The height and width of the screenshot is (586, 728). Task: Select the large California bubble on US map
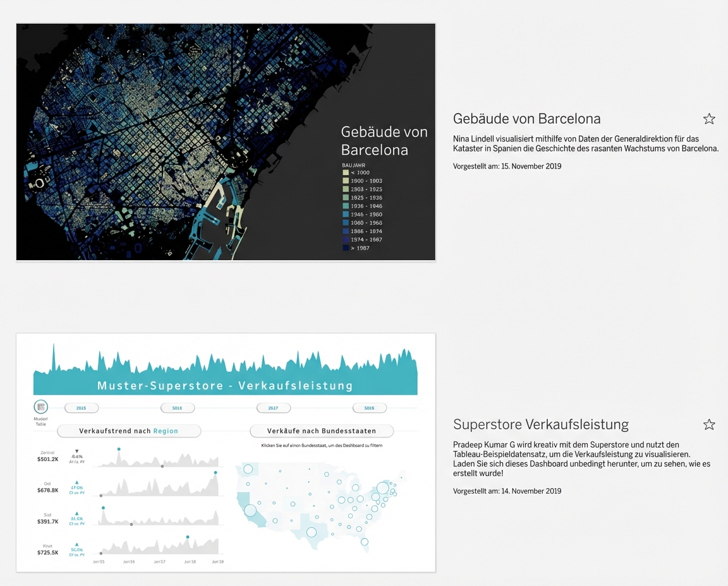click(250, 510)
